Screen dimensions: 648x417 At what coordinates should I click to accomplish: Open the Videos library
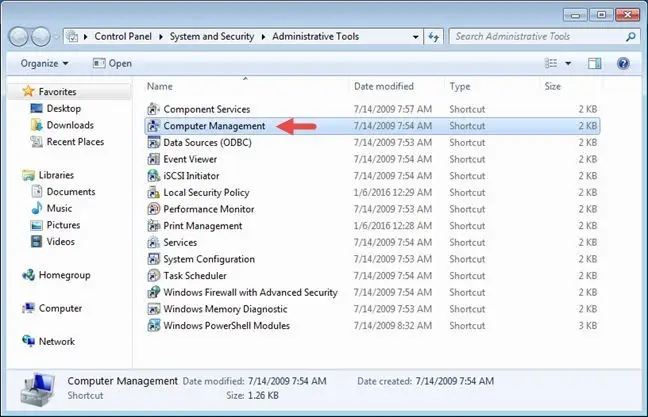(60, 241)
